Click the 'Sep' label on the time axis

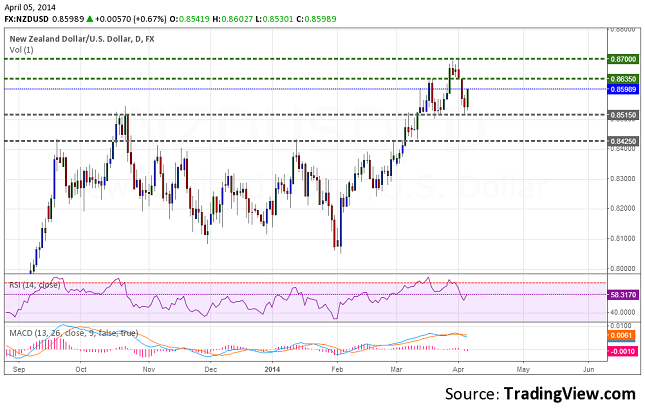[x=19, y=369]
